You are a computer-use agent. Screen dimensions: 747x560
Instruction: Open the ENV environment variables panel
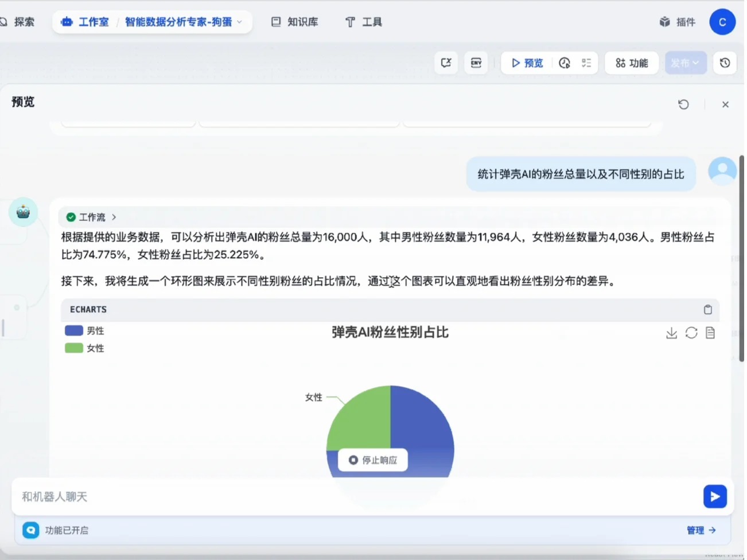tap(476, 63)
